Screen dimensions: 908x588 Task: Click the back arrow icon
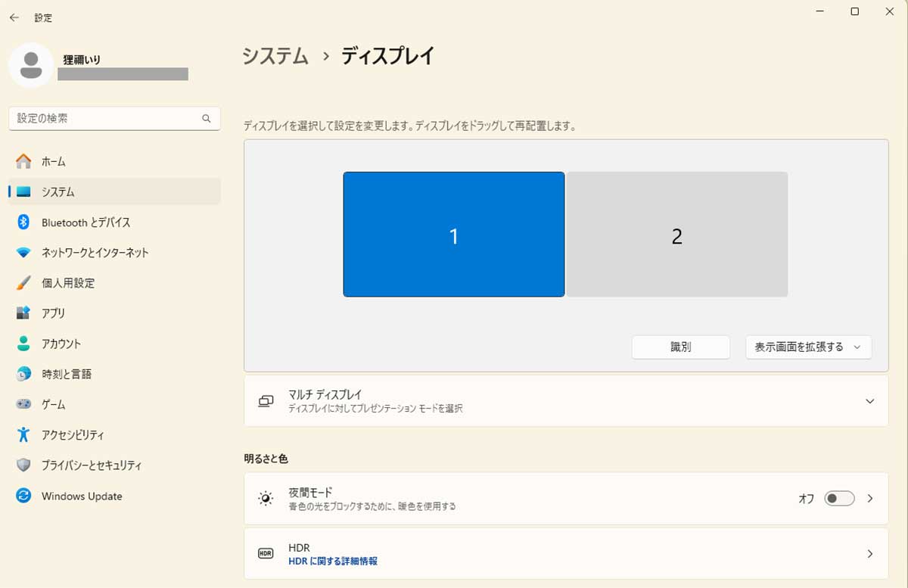point(14,17)
